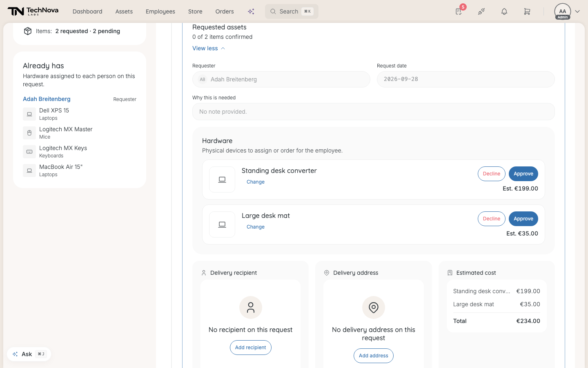The image size is (588, 368).
Task: Select the Dell XPS 15 entry
Action: pos(80,114)
